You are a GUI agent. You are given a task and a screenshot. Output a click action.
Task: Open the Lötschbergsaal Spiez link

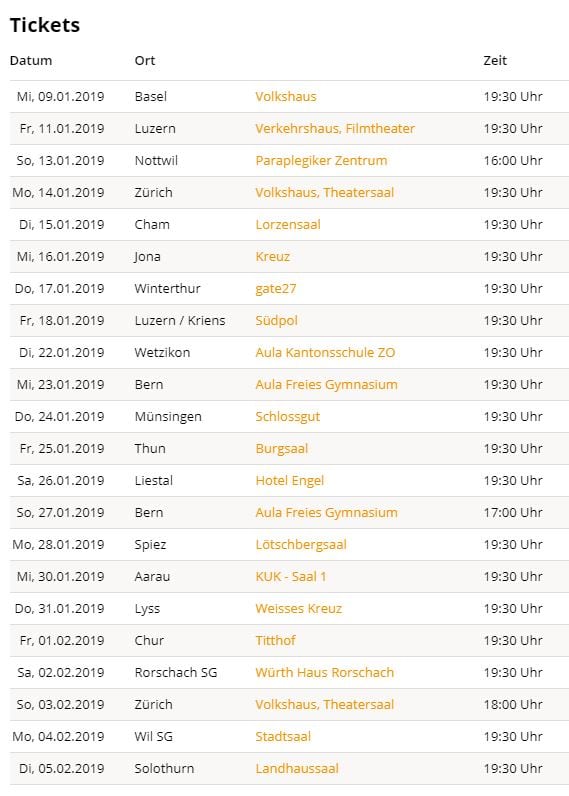301,545
